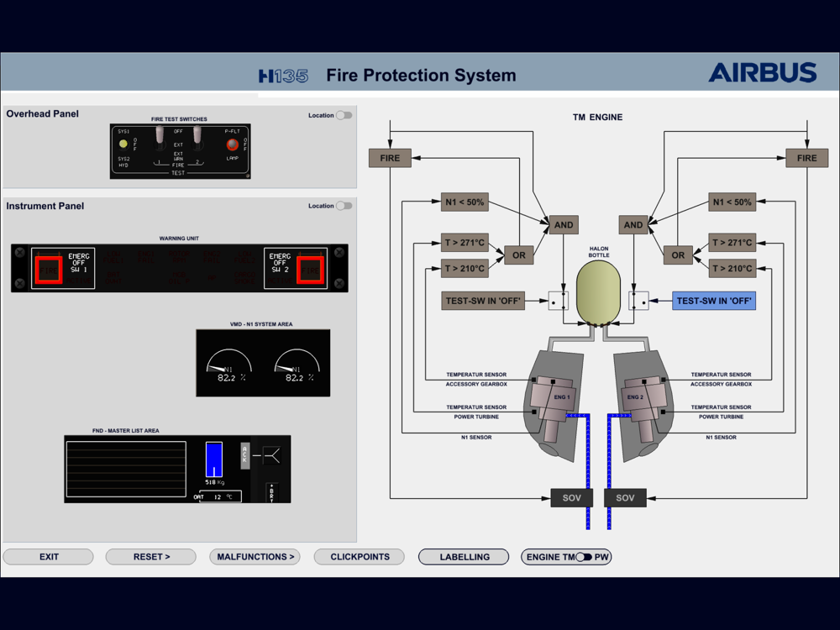Click the left N1 < 50% block
Viewport: 840px width, 630px height.
point(465,202)
